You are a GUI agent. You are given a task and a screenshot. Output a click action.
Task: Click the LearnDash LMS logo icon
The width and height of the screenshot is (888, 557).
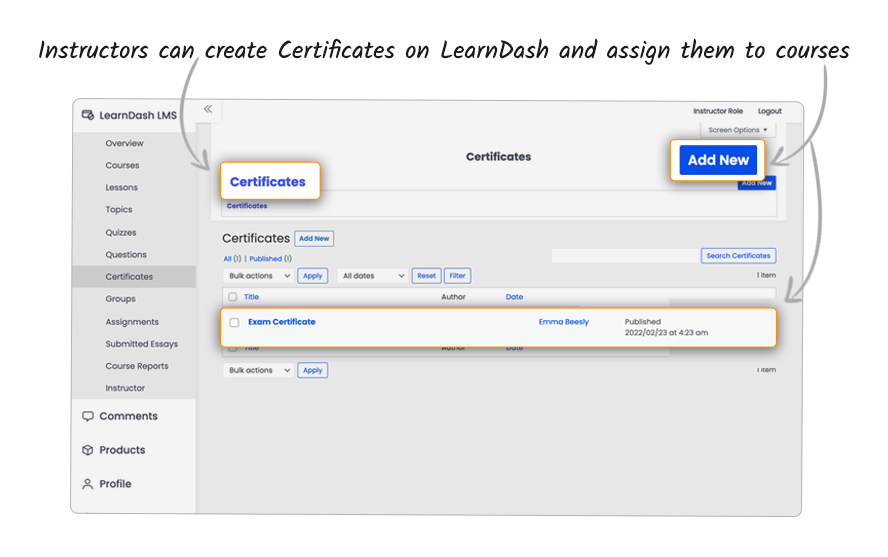[88, 115]
